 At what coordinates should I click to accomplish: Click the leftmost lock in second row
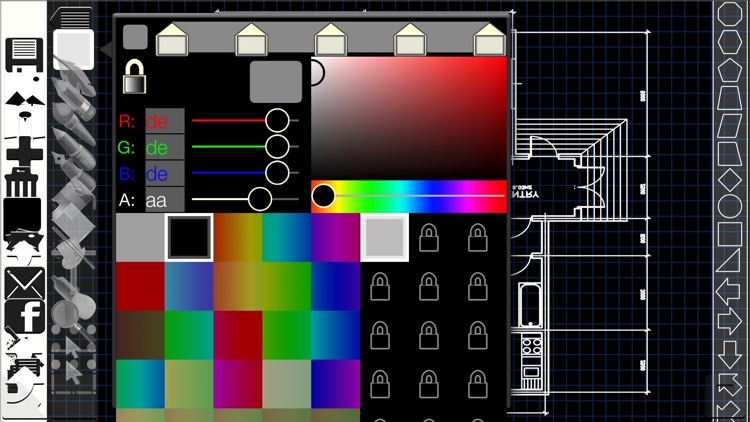(380, 287)
